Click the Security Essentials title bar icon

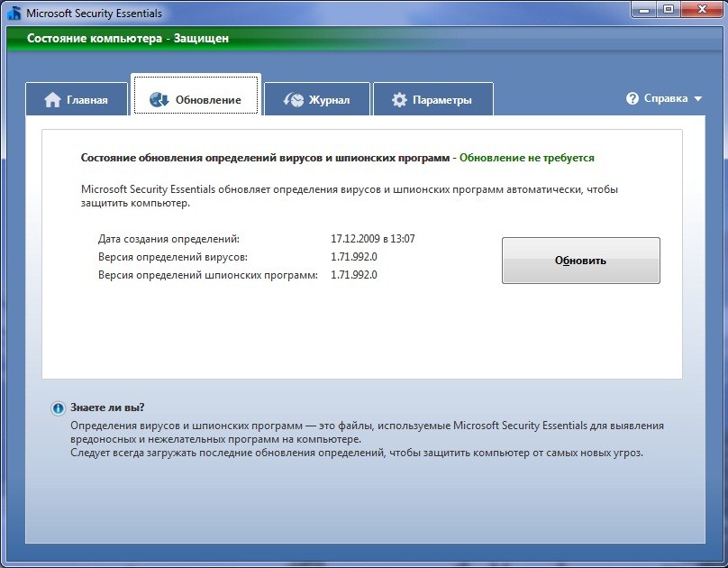[x=14, y=13]
